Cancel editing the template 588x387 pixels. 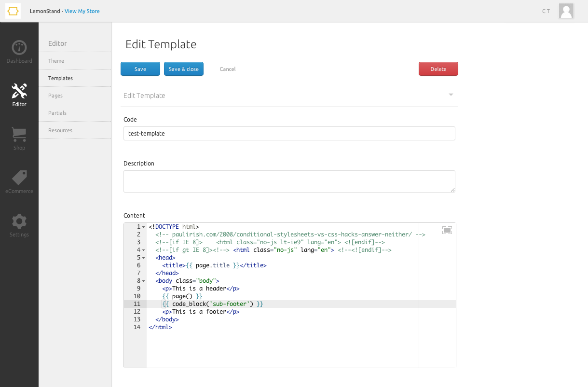coord(228,69)
